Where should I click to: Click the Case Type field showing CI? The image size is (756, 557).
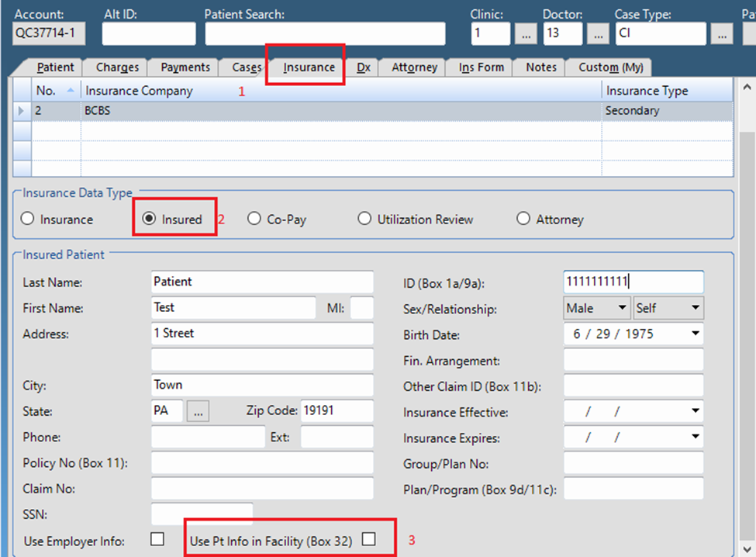coord(661,33)
